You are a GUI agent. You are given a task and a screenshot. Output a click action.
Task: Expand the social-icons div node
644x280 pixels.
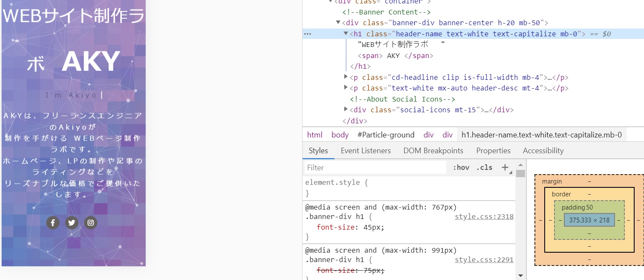[346, 110]
